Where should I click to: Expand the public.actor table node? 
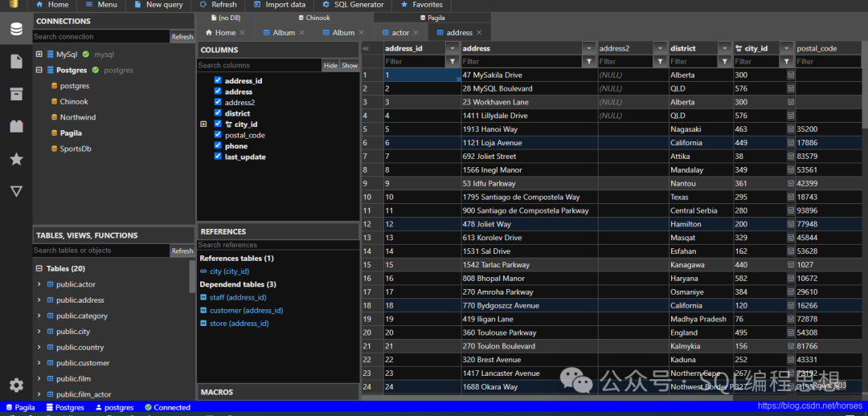(x=39, y=284)
